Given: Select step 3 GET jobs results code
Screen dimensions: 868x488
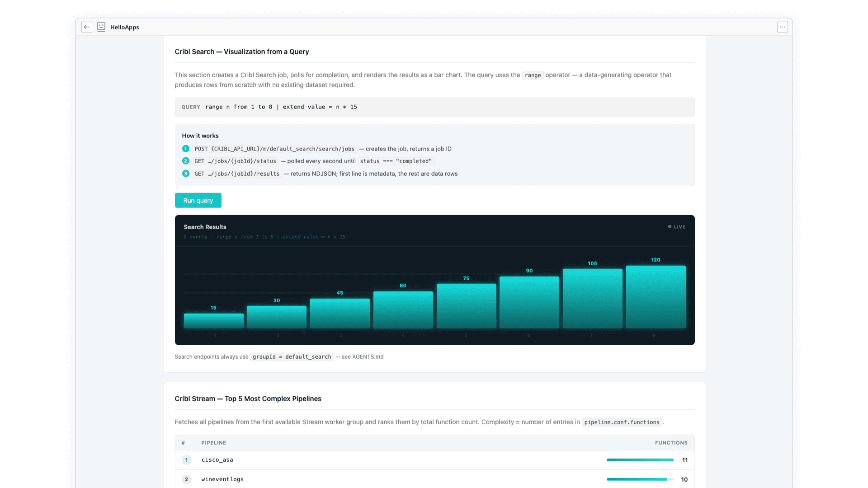Looking at the screenshot, I should point(237,174).
